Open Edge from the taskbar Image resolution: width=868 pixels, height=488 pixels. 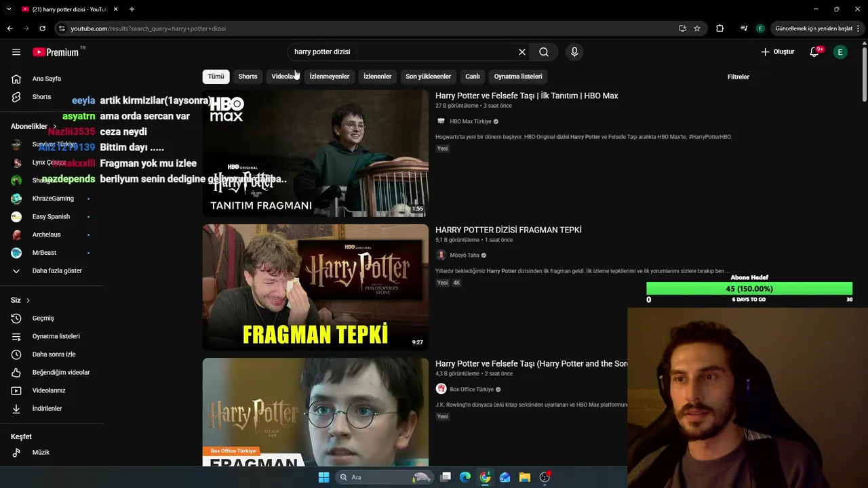(x=465, y=477)
